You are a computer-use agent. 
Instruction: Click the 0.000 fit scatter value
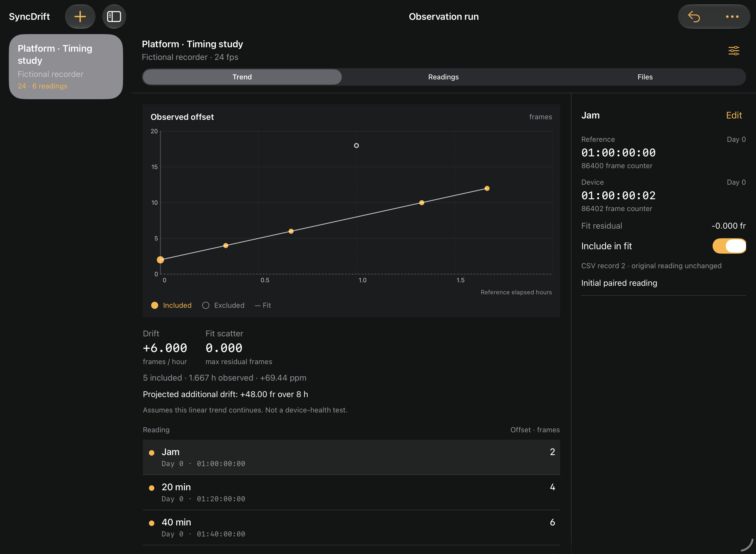pyautogui.click(x=224, y=348)
